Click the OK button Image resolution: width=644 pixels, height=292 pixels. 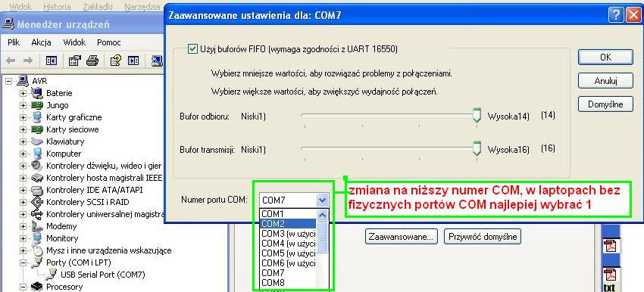pos(605,57)
